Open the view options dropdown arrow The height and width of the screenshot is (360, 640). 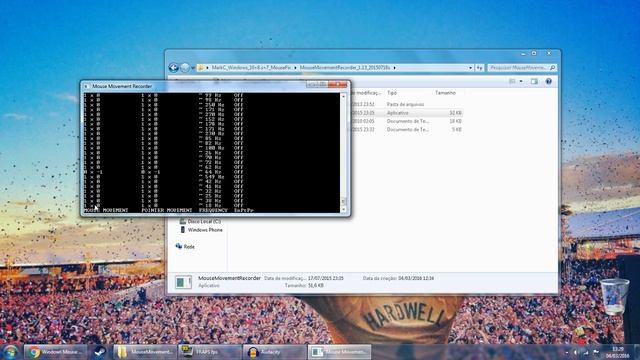pyautogui.click(x=521, y=82)
